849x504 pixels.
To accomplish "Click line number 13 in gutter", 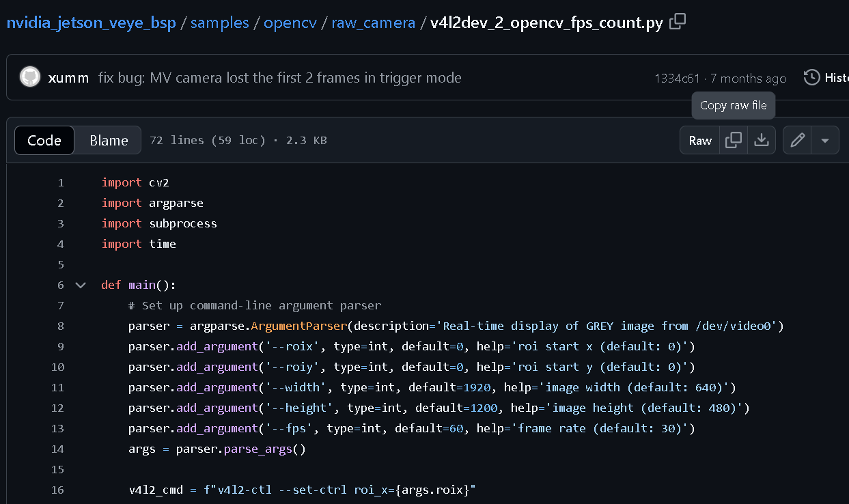I will pyautogui.click(x=57, y=428).
